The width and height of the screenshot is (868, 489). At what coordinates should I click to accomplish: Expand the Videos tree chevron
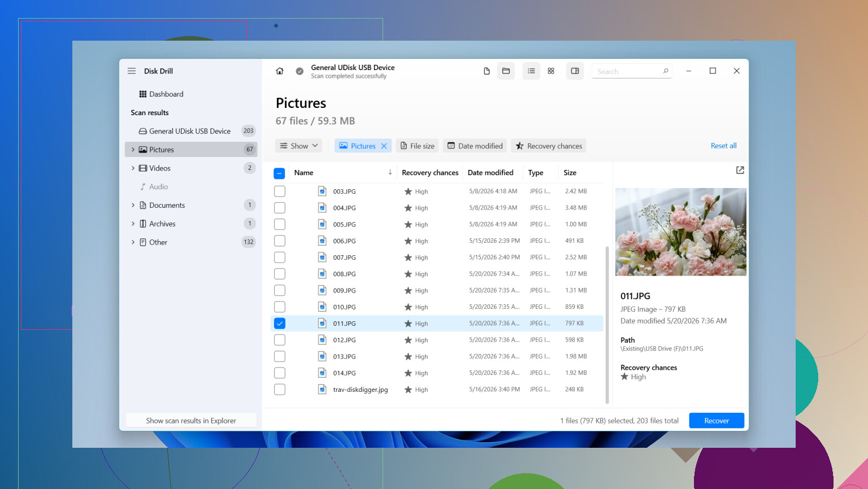[x=133, y=168]
